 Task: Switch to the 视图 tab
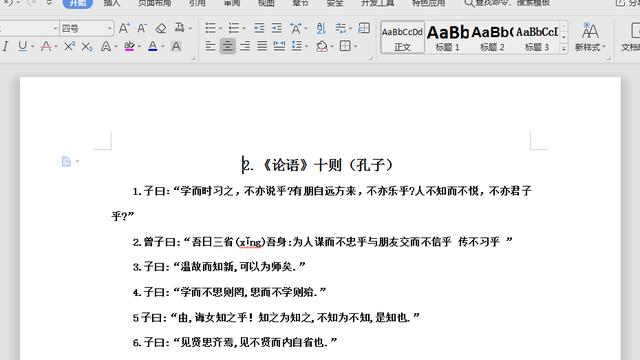(x=266, y=3)
